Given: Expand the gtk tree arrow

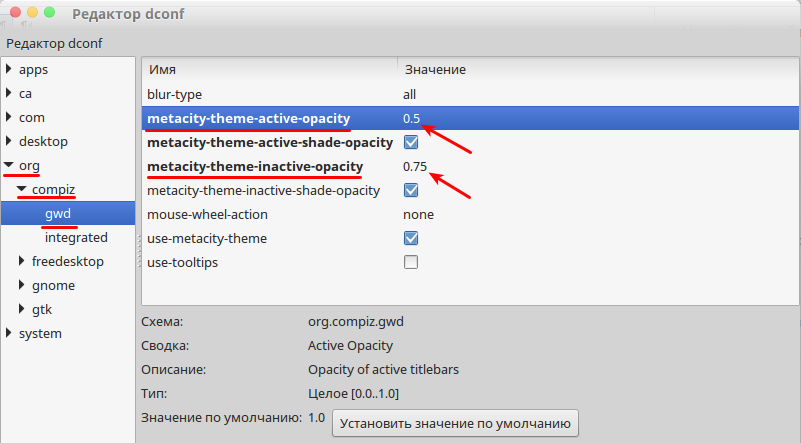Looking at the screenshot, I should point(21,309).
